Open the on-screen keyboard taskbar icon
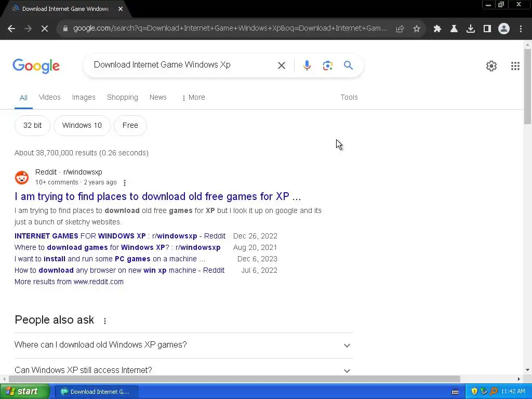This screenshot has height=399, width=532. (x=455, y=392)
